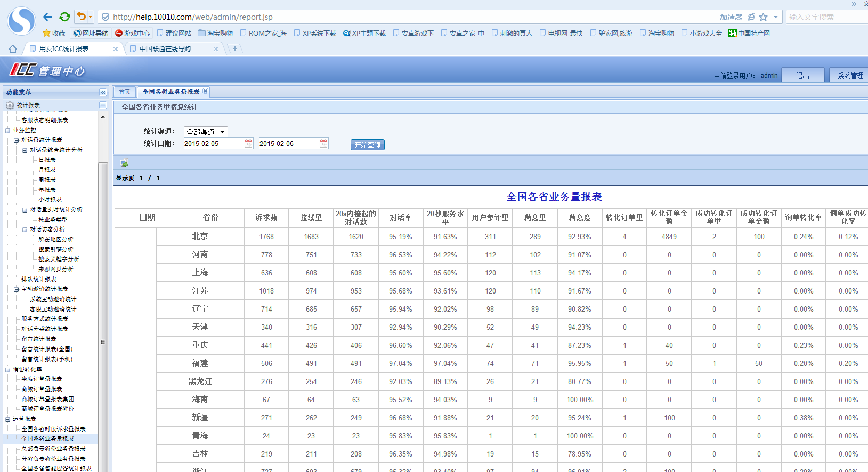
Task: Open the 网址导航 bookmark
Action: (x=91, y=33)
